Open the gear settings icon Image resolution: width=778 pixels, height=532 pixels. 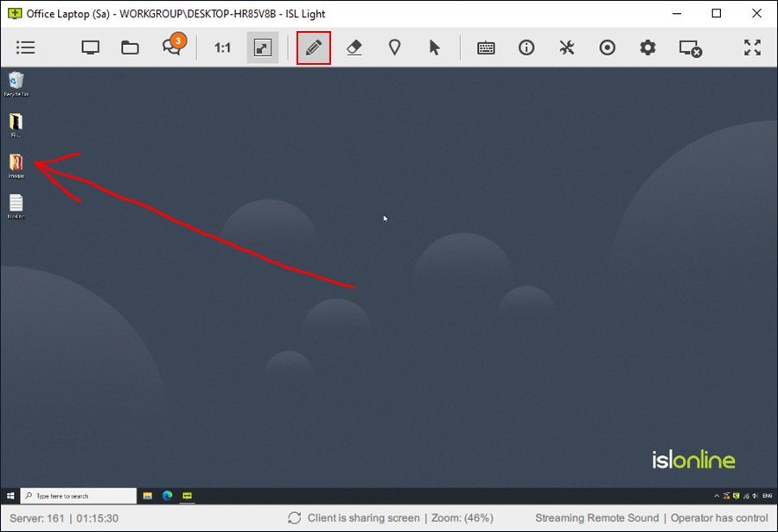[x=647, y=47]
